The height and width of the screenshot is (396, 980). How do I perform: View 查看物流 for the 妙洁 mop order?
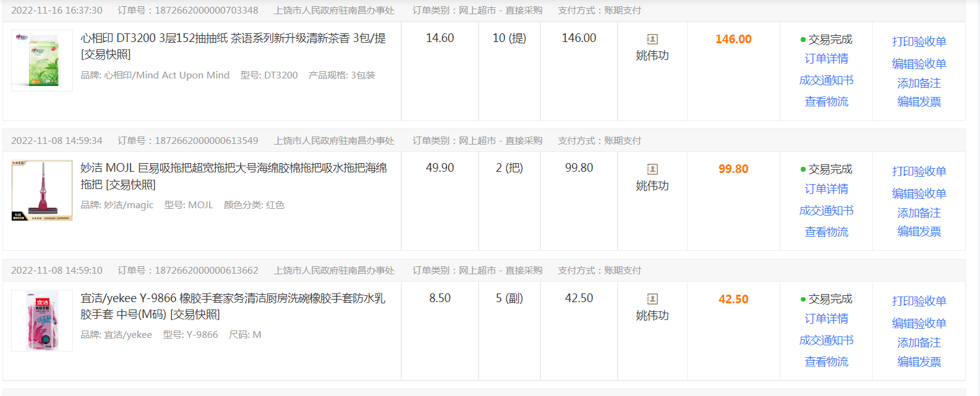point(826,232)
